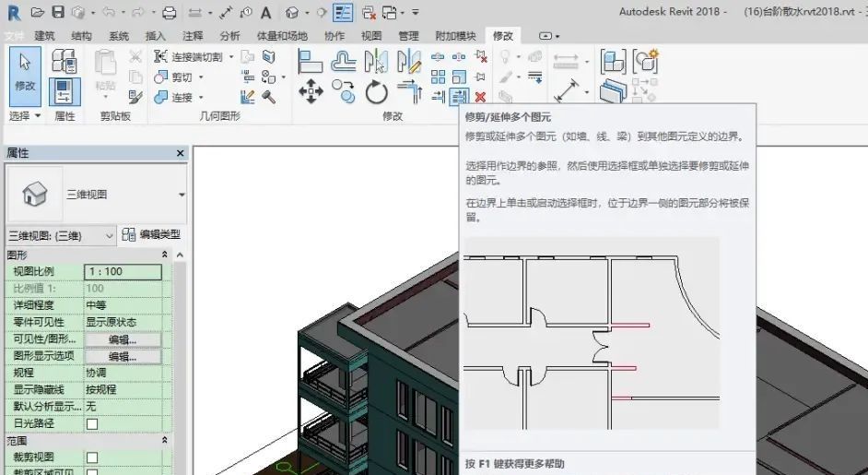Image resolution: width=868 pixels, height=475 pixels.
Task: Click the Save icon in quick access toolbar
Action: 58,13
